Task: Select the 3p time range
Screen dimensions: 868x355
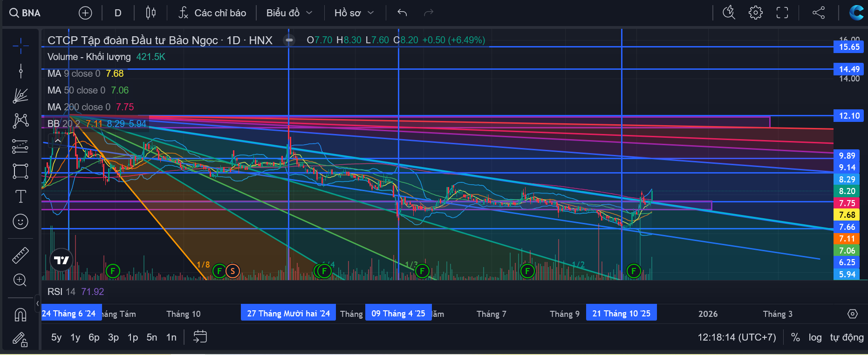Action: point(113,337)
